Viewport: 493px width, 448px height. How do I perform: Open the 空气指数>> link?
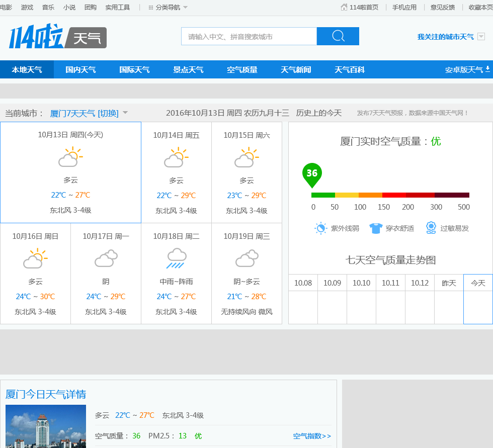[312, 436]
